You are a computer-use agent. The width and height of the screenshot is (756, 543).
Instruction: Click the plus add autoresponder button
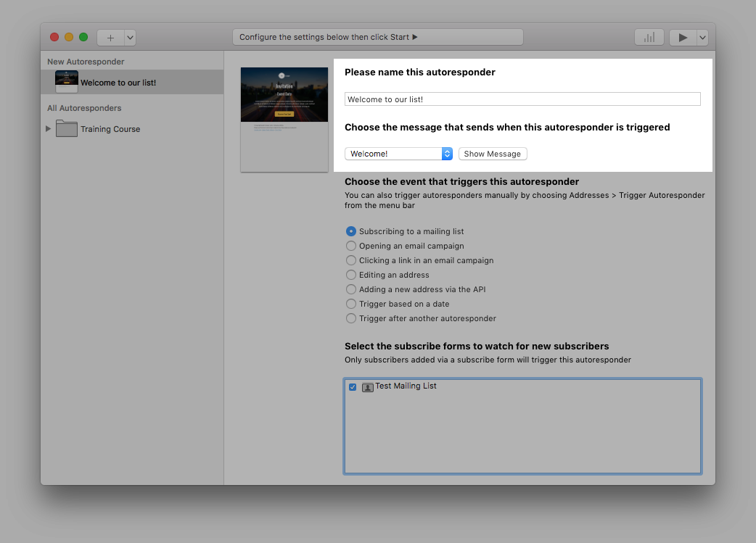click(x=110, y=38)
